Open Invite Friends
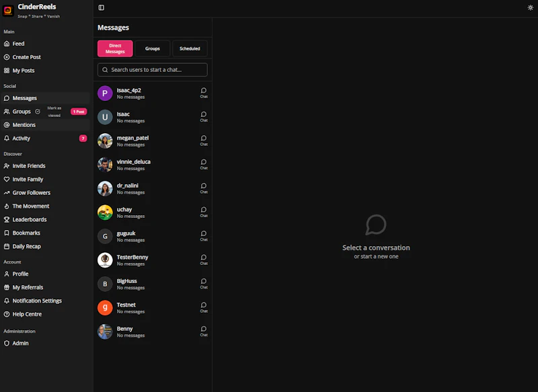538x392 pixels. [45, 165]
